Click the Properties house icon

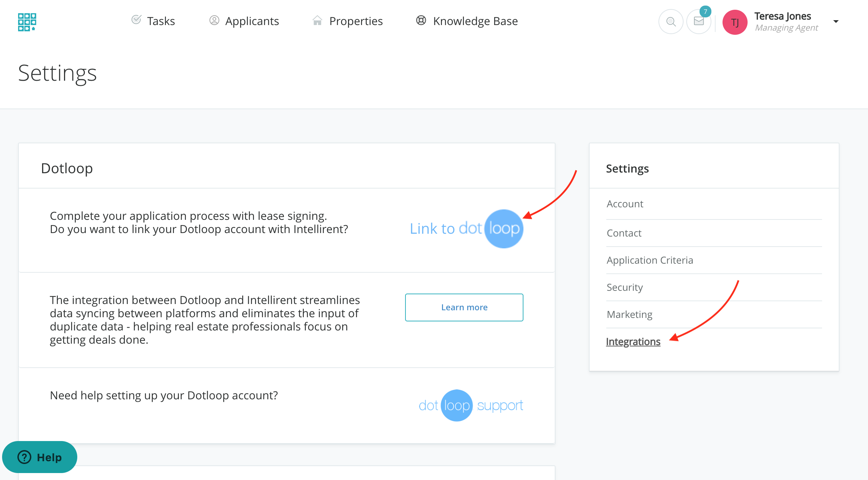pyautogui.click(x=317, y=21)
